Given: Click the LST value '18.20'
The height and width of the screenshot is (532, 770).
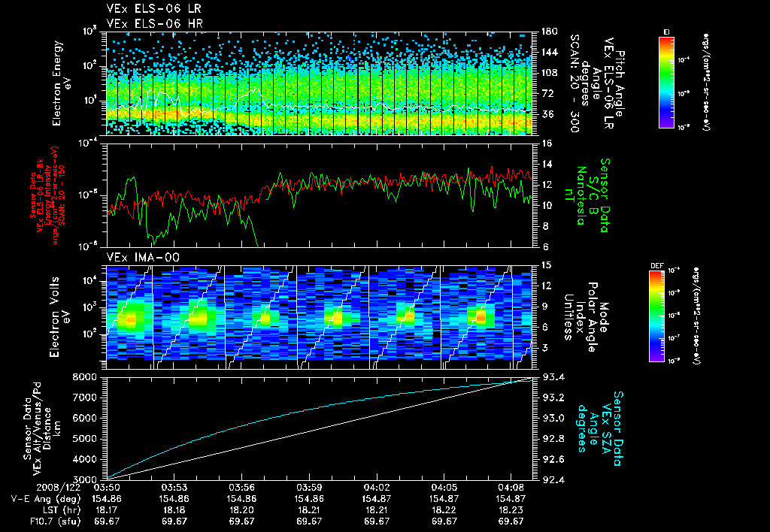Looking at the screenshot, I should tap(241, 510).
